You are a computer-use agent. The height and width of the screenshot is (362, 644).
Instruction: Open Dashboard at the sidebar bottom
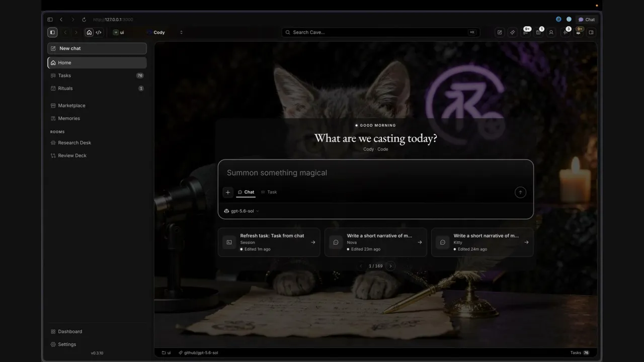coord(97,332)
